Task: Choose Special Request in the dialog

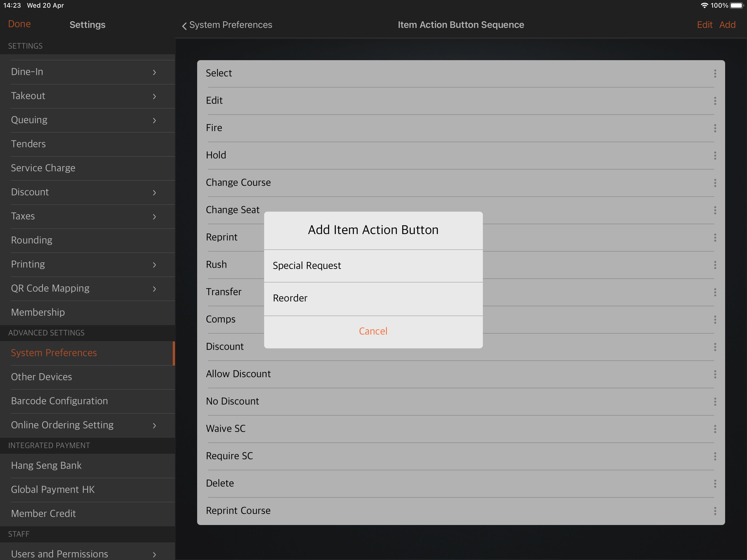Action: click(373, 266)
